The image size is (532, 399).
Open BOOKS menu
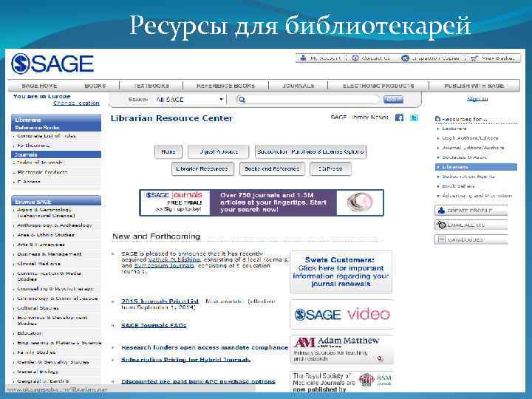tap(95, 86)
